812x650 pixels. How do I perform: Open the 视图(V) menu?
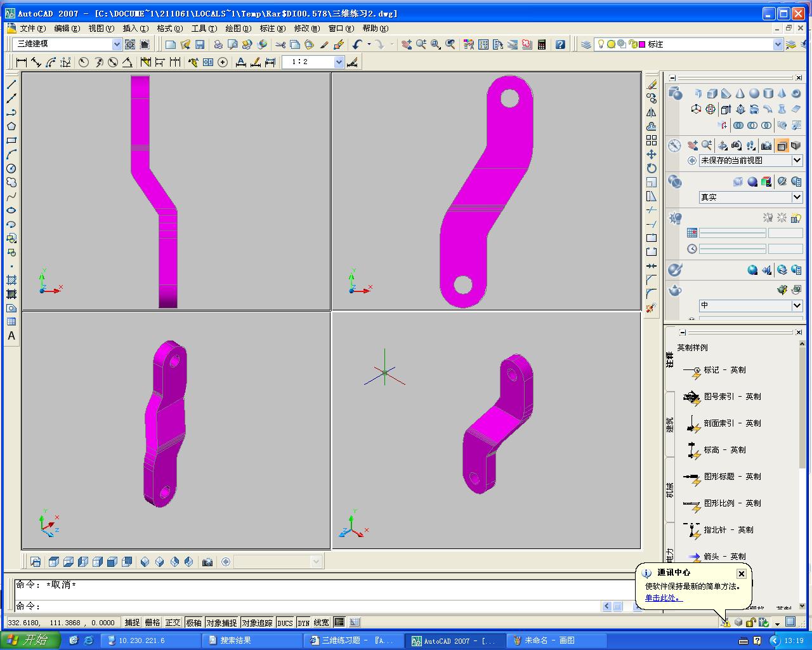[x=101, y=29]
